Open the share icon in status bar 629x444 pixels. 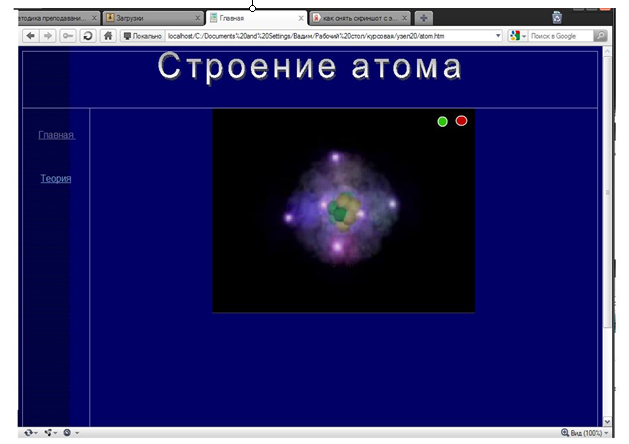(51, 433)
